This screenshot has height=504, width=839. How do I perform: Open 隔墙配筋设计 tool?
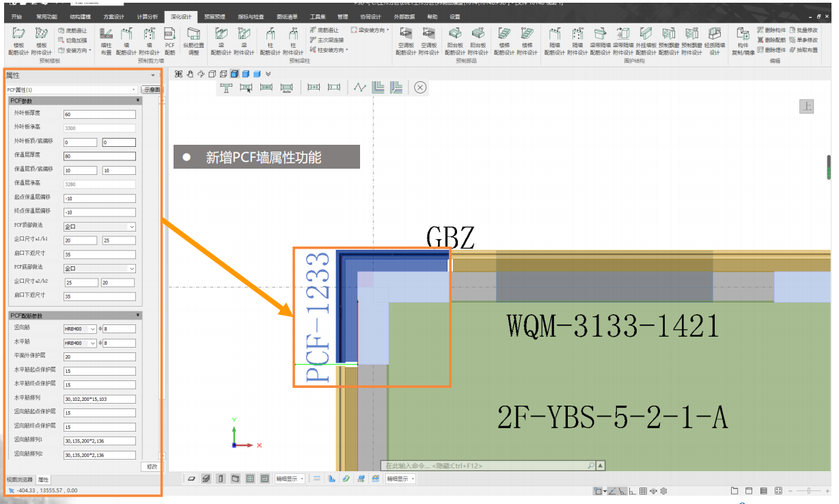[555, 41]
